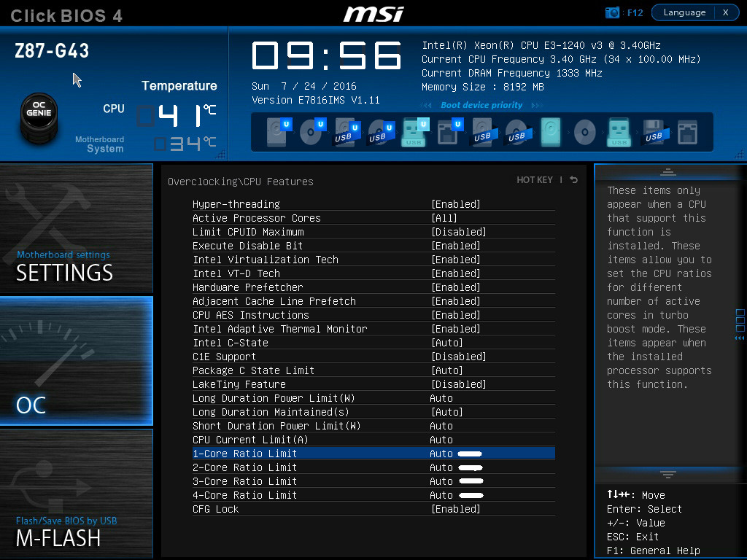The image size is (747, 560).
Task: Open the OC overclocking section
Action: pyautogui.click(x=76, y=361)
